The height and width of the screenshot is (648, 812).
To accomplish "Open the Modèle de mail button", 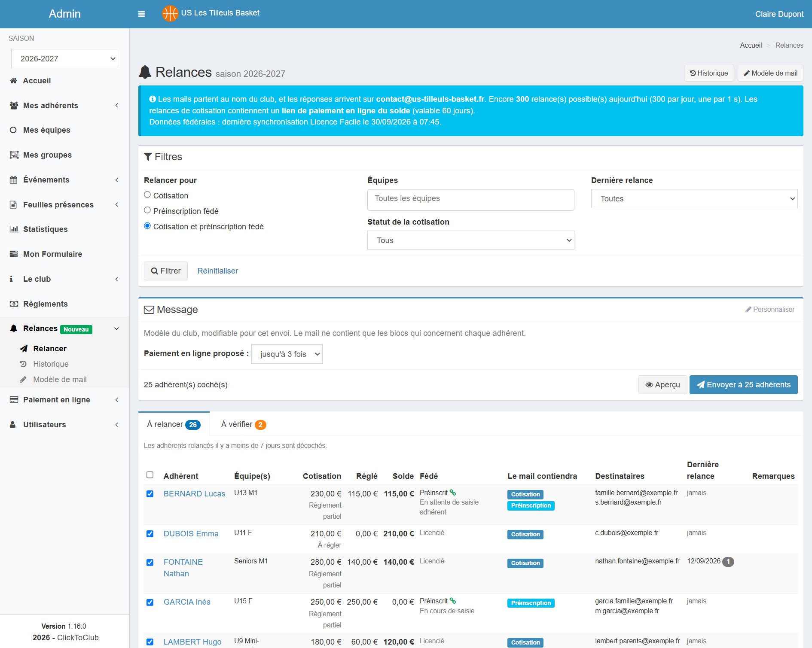I will coord(770,73).
